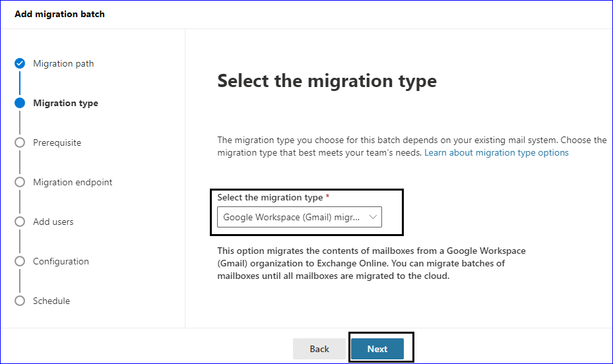Click the text beginning This option migrates the contents

click(x=371, y=263)
